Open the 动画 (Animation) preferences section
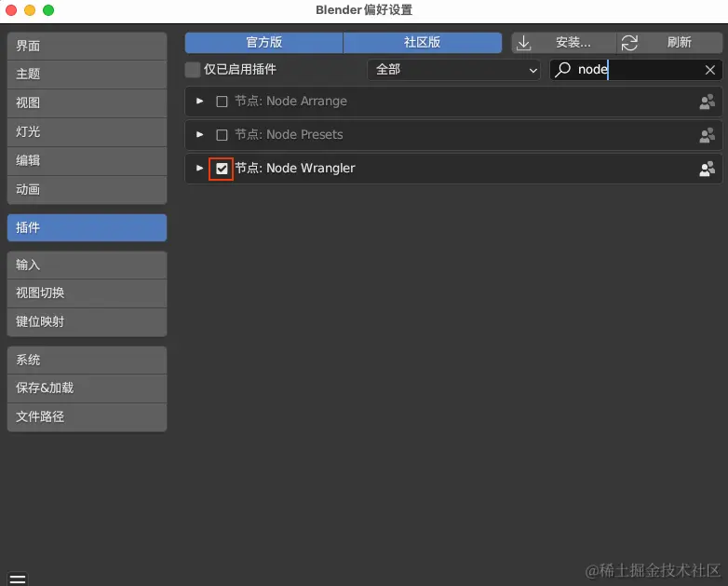This screenshot has width=728, height=586. [87, 190]
